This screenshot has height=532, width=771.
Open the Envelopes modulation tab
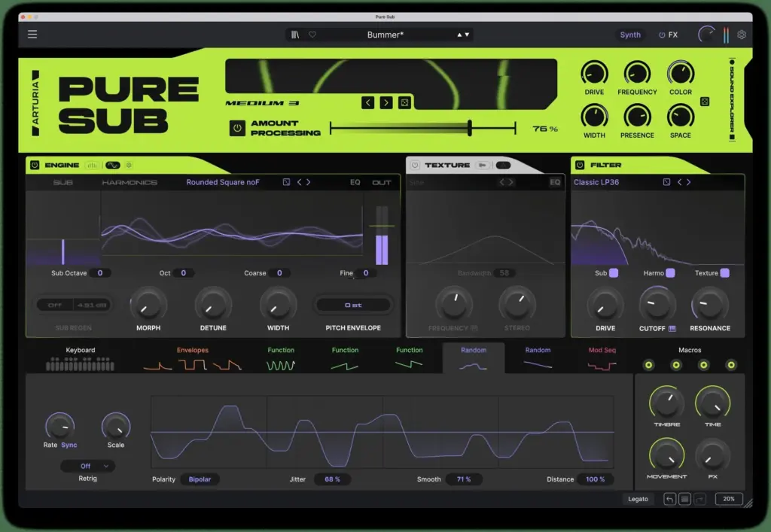(192, 359)
